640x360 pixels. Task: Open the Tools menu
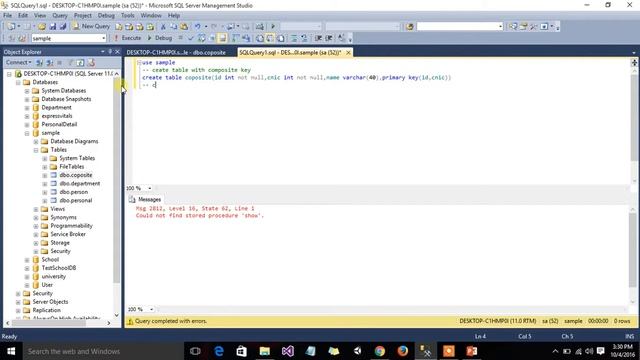[x=128, y=16]
